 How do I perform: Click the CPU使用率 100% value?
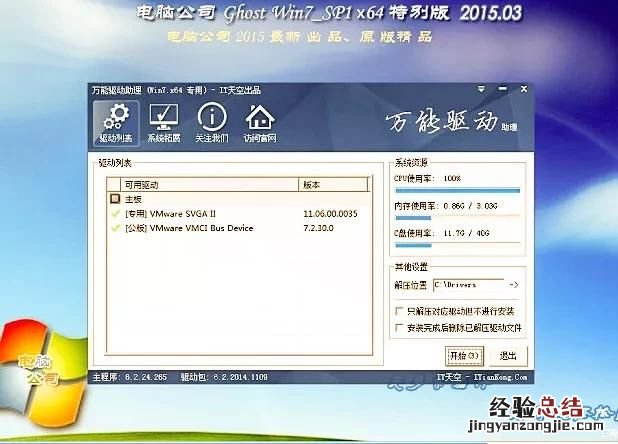pyautogui.click(x=452, y=178)
